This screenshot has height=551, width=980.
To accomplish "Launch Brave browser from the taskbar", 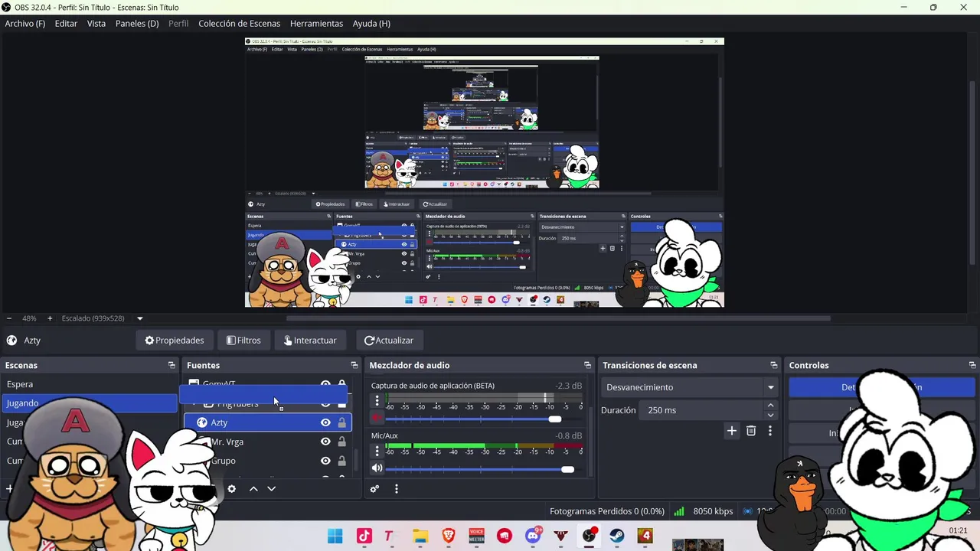I will pyautogui.click(x=448, y=536).
